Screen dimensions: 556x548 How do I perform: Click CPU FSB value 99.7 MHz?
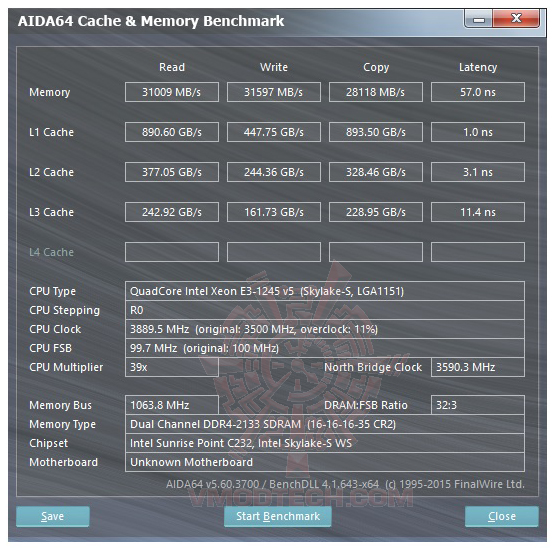325,348
